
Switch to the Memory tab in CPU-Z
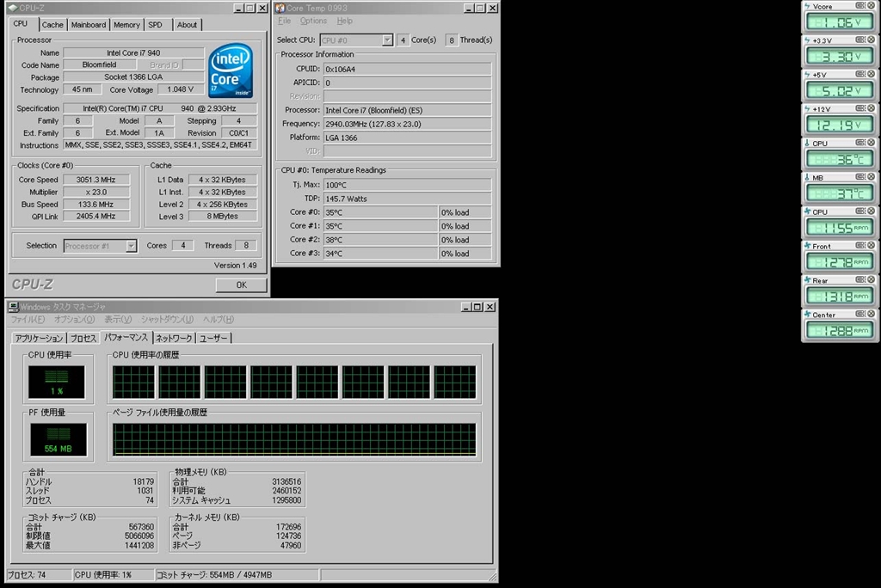tap(126, 25)
